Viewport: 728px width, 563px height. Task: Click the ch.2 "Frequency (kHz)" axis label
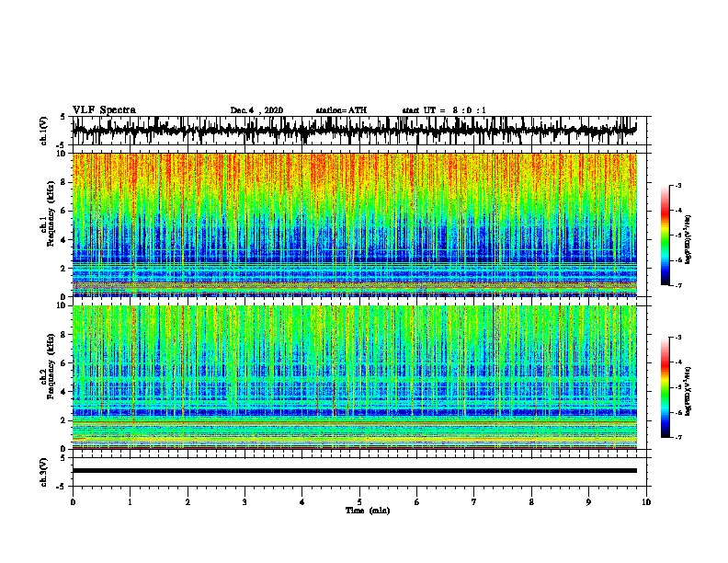tap(51, 365)
